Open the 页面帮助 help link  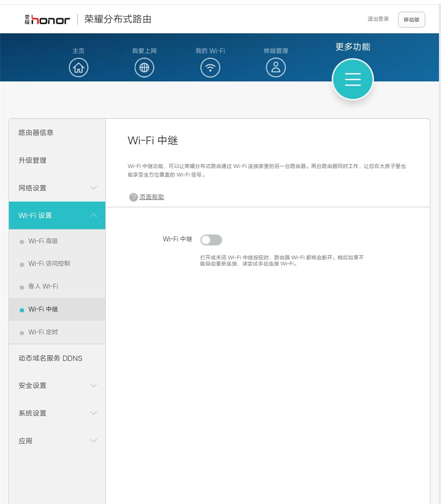point(152,197)
